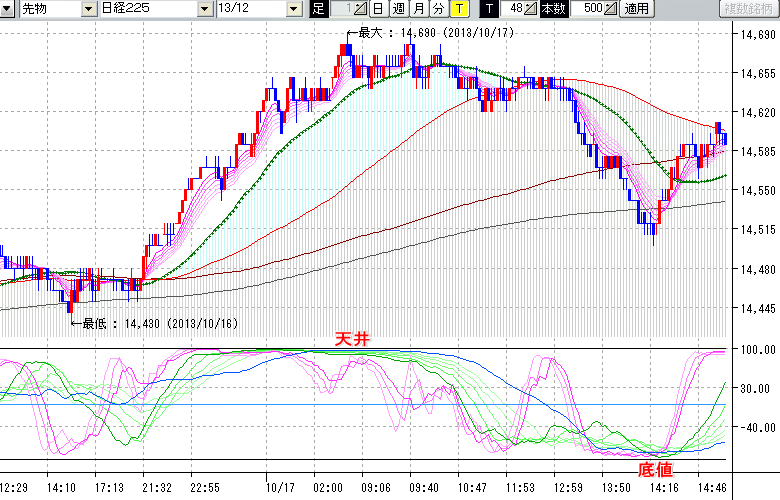Select the 分 (minute) timeframe button
The width and height of the screenshot is (780, 500).
pos(438,9)
